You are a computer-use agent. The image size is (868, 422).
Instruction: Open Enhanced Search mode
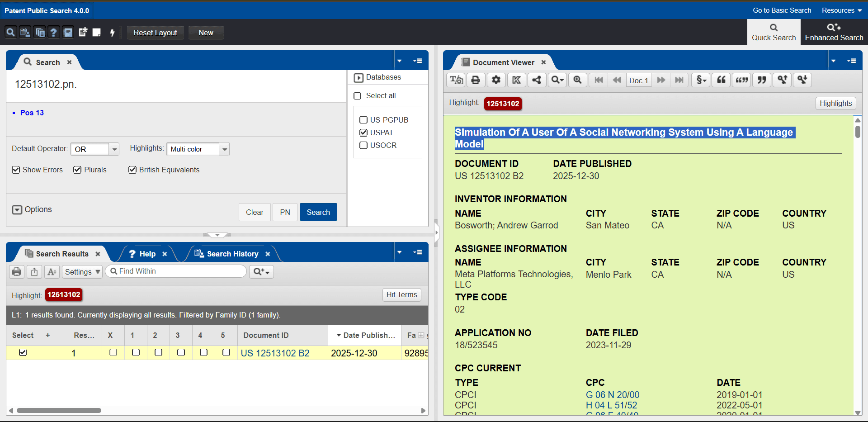point(834,32)
